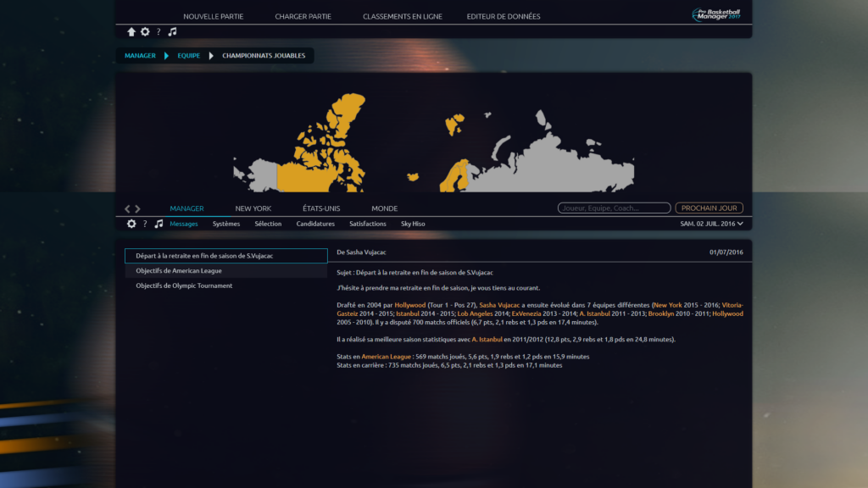Screen dimensions: 868x488
Task: Select Equipe breadcrumb step
Action: 189,55
